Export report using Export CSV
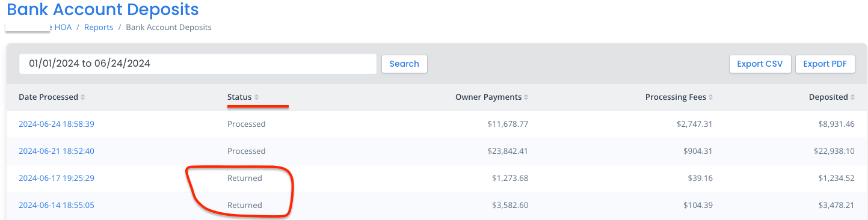This screenshot has width=868, height=220. [760, 64]
